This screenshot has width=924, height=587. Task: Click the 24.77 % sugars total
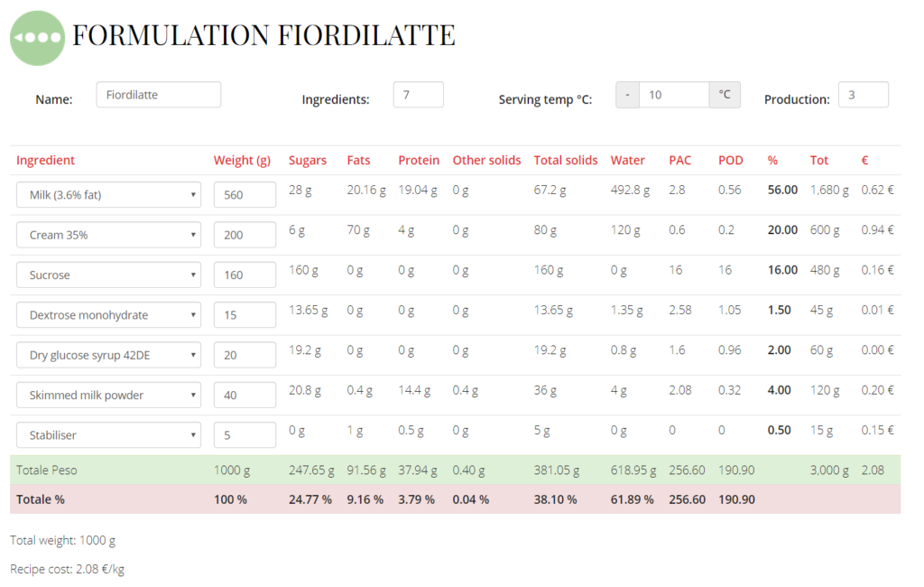[310, 499]
